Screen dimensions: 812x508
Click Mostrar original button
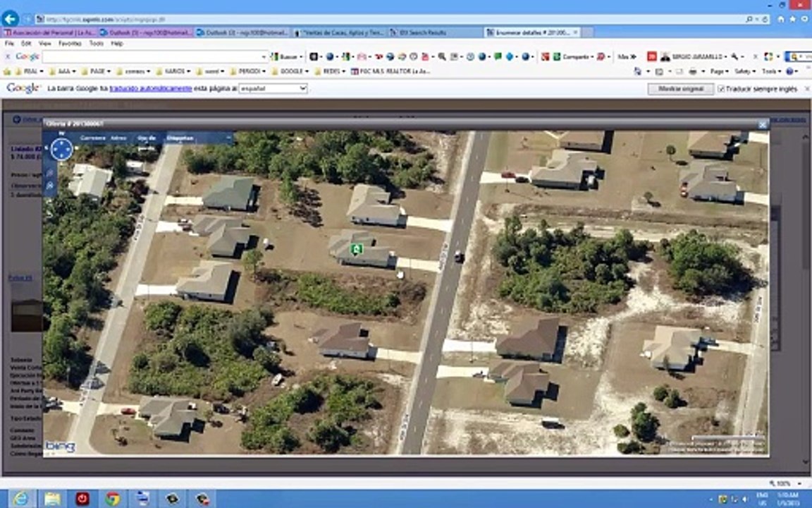[680, 89]
